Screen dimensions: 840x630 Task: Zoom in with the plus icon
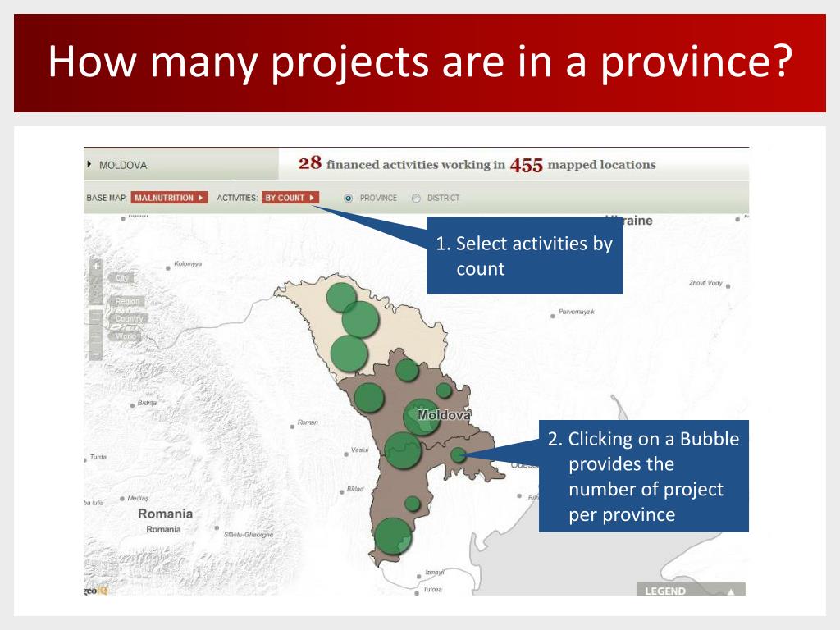coord(96,267)
